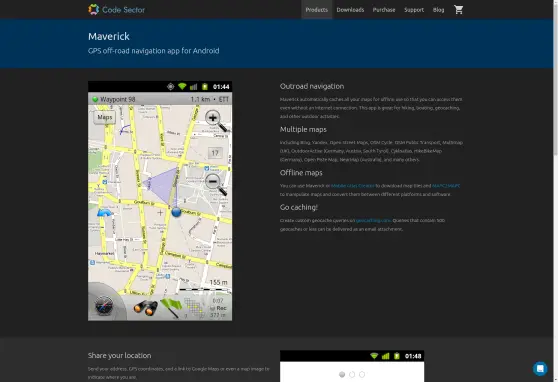The height and width of the screenshot is (382, 558).
Task: Click the compass icon in phone screenshot
Action: (104, 306)
